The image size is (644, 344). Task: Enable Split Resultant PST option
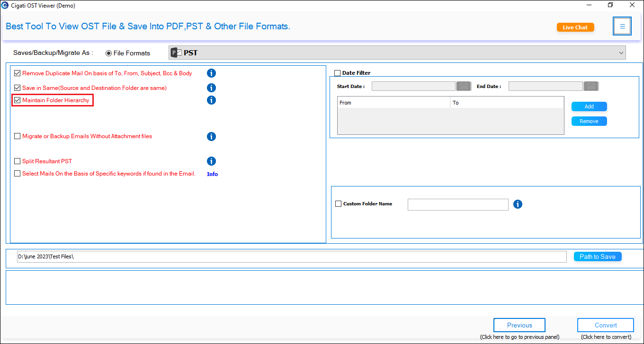click(18, 161)
